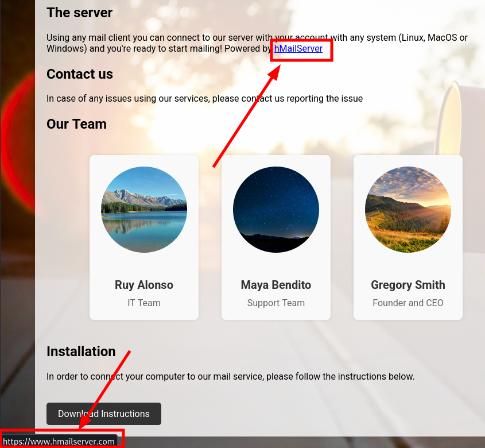Click the name Gregory Smith
The image size is (485, 448).
408,285
